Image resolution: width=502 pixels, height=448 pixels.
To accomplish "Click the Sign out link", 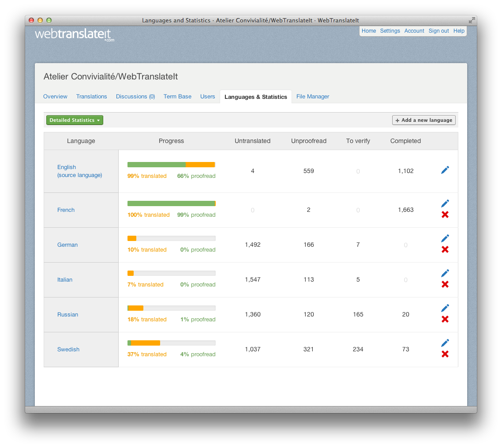I will click(x=438, y=31).
